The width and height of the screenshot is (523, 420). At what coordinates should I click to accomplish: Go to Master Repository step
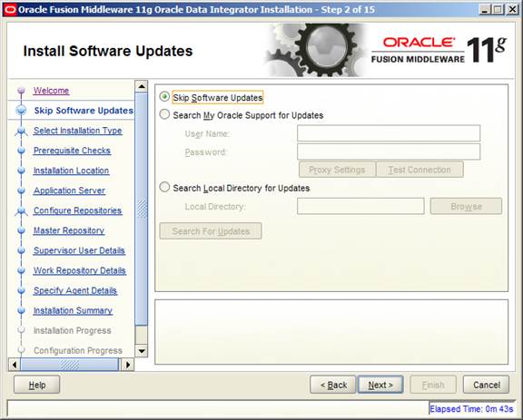pos(69,230)
